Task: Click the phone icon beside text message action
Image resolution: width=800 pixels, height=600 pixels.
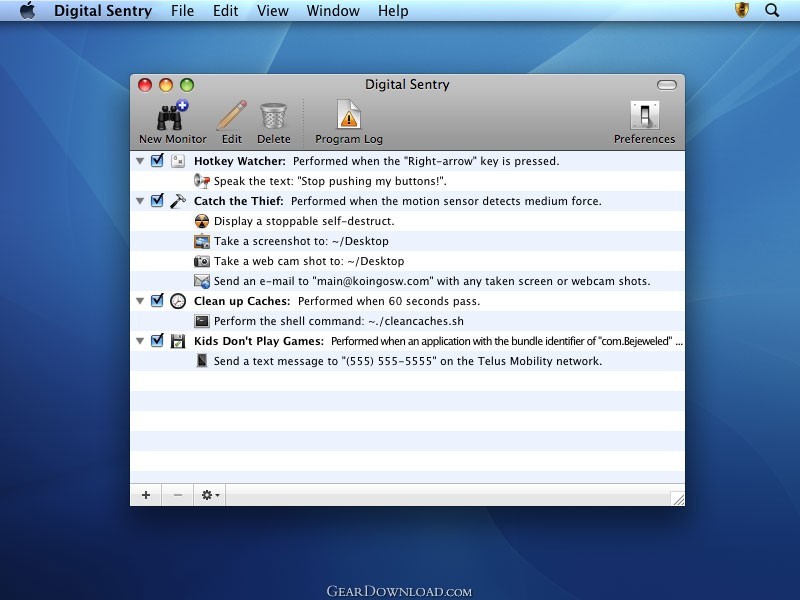Action: 202,361
